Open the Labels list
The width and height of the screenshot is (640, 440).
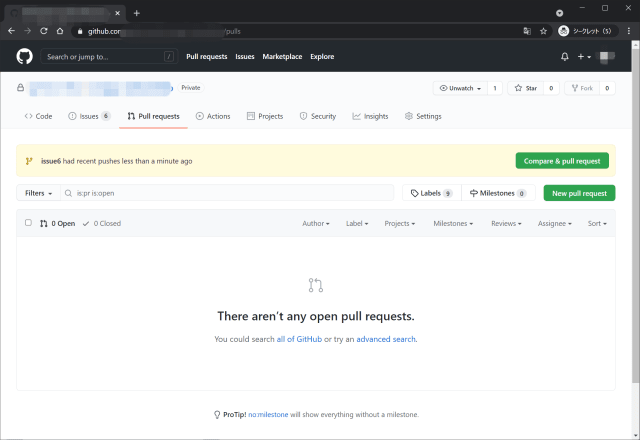pos(431,193)
